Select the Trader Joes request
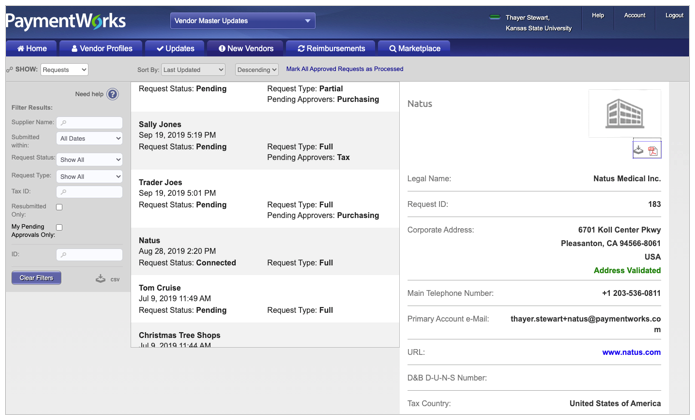This screenshot has height=420, width=695. 265,199
